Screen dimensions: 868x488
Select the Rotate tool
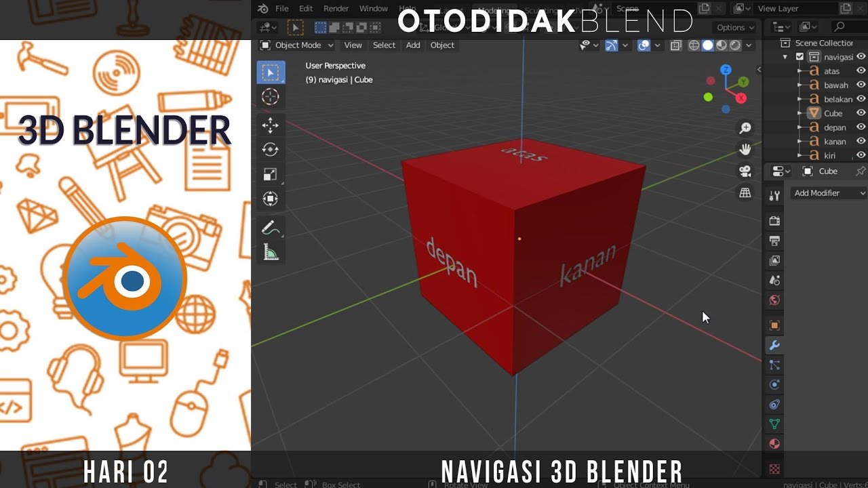point(271,150)
